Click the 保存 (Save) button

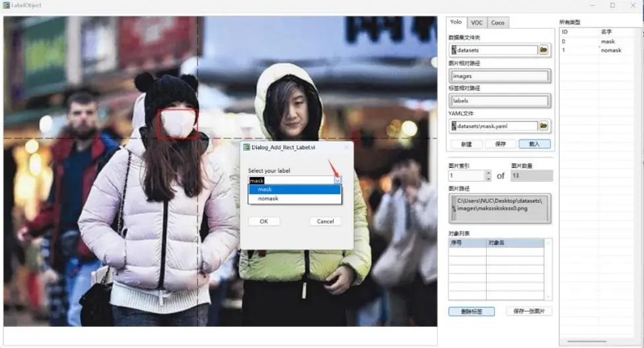[x=500, y=144]
